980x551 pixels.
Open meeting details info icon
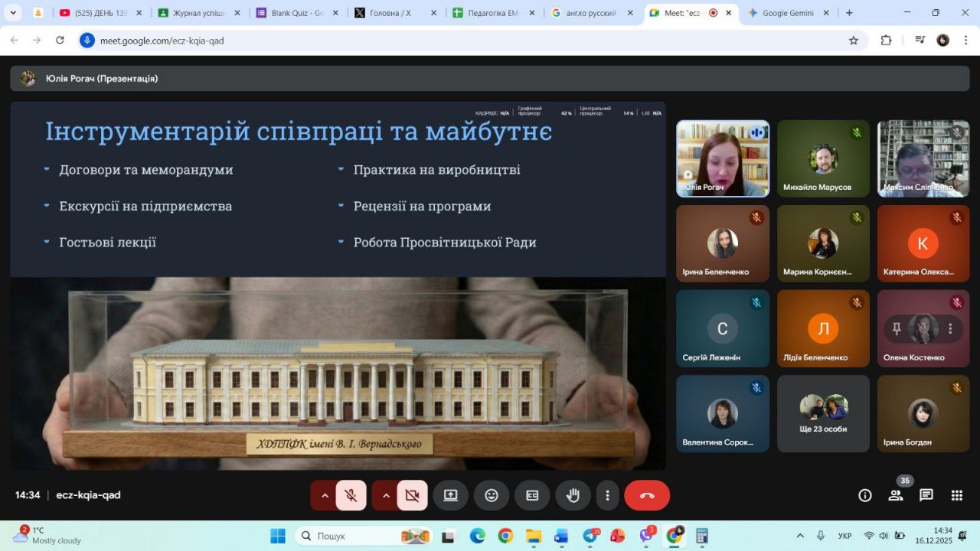coord(865,495)
